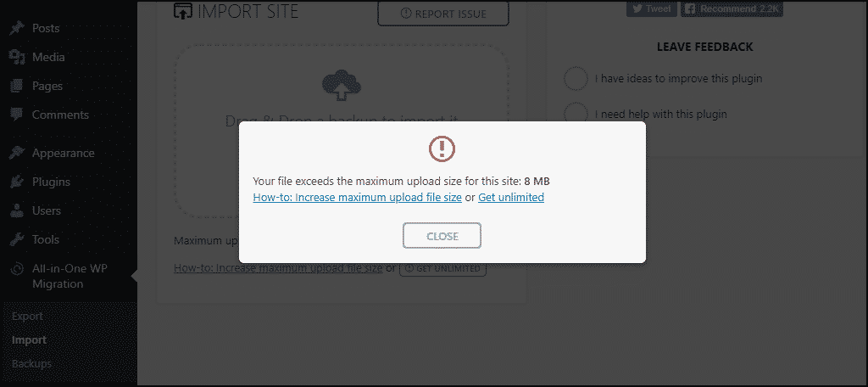Click the Plugins plug icon
Viewport: 868px width, 387px height.
17,182
